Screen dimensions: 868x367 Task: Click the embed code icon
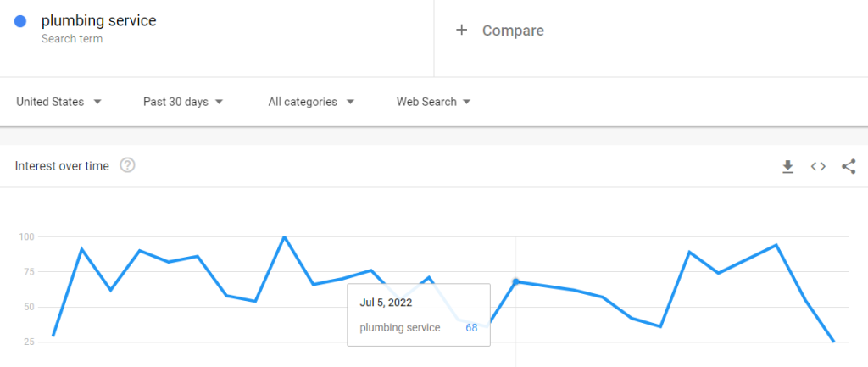coord(818,167)
